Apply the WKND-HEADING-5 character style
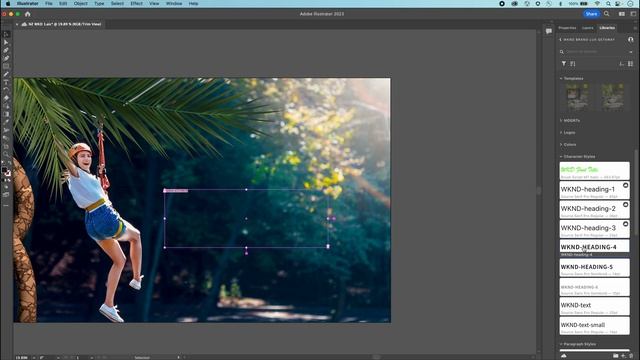This screenshot has height=360, width=640. 594,268
